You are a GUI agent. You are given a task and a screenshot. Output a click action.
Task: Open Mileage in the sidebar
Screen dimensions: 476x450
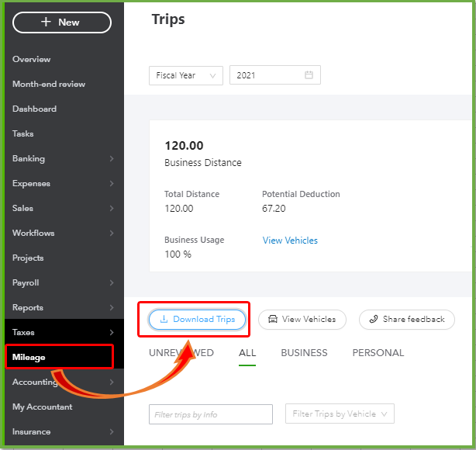[x=29, y=358]
